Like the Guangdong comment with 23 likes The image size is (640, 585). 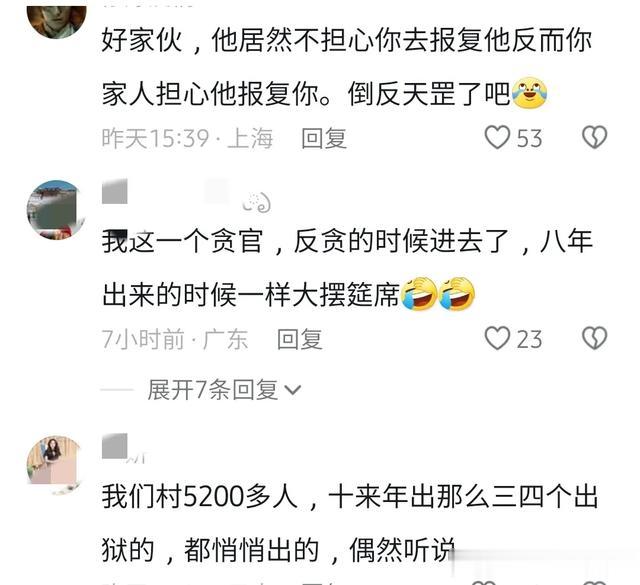tap(497, 338)
